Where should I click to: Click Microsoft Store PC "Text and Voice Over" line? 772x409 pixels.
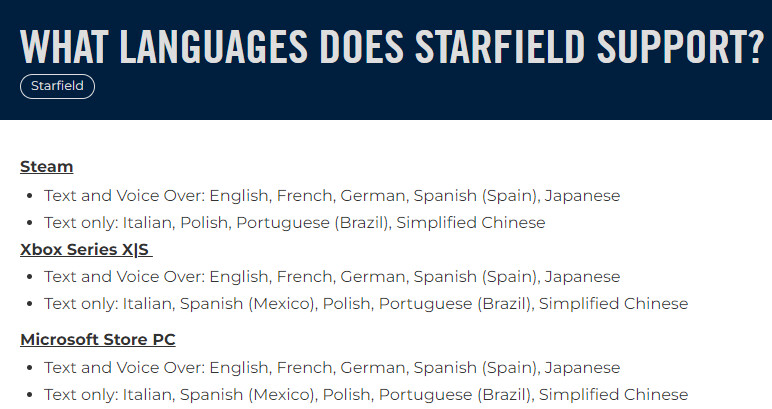pos(332,367)
